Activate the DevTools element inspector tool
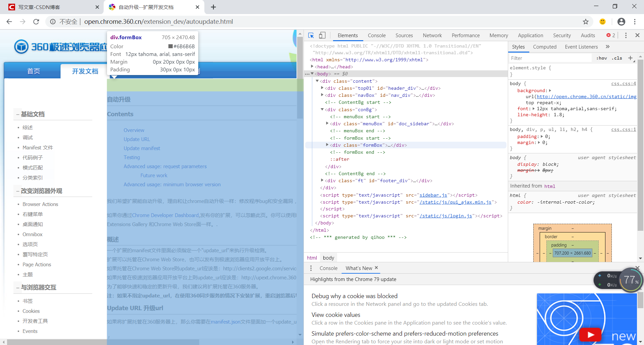Screen dimensions: 644x345 311,35
